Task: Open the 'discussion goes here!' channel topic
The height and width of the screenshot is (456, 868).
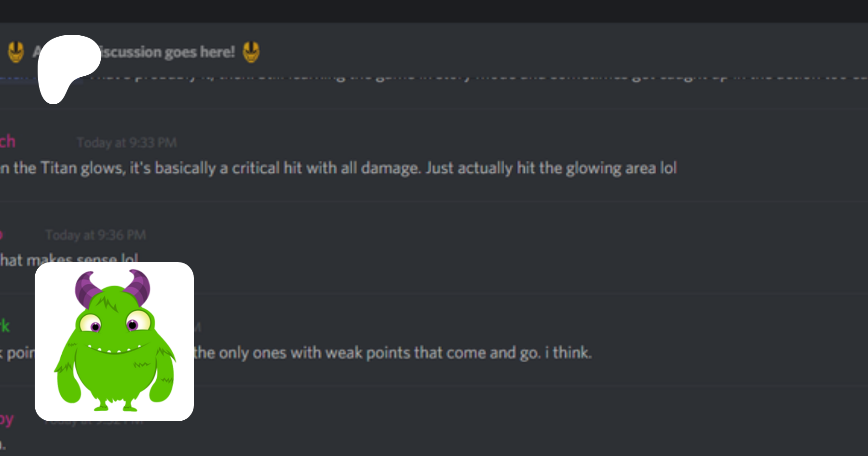Action: coord(167,52)
